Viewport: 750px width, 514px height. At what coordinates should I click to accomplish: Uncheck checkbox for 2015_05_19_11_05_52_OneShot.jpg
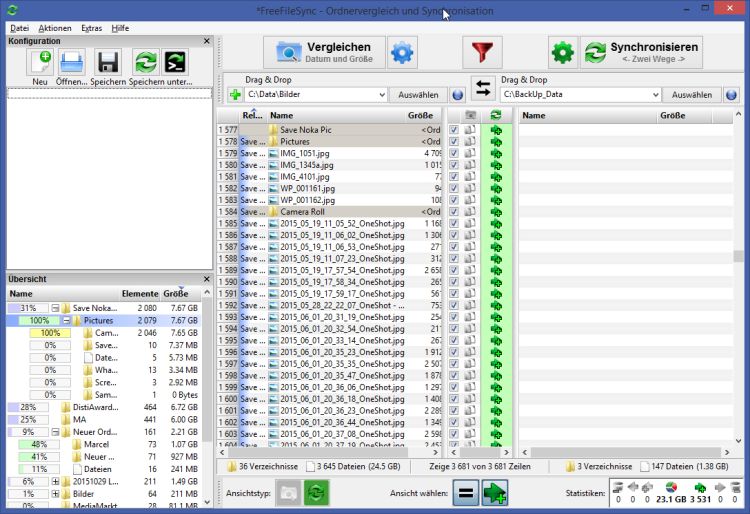(454, 223)
